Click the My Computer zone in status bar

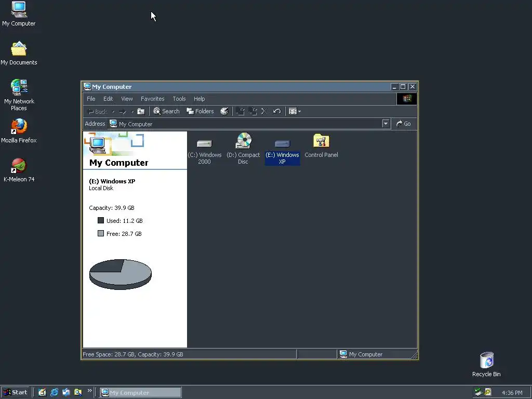(377, 354)
